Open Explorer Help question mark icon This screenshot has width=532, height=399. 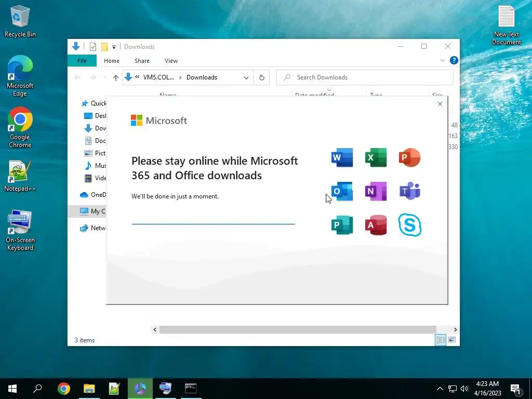tap(454, 60)
